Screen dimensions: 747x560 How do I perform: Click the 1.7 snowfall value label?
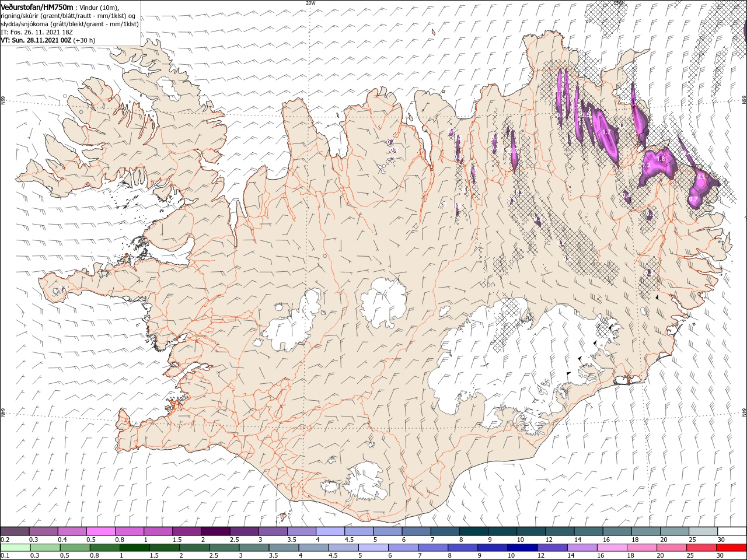607,132
